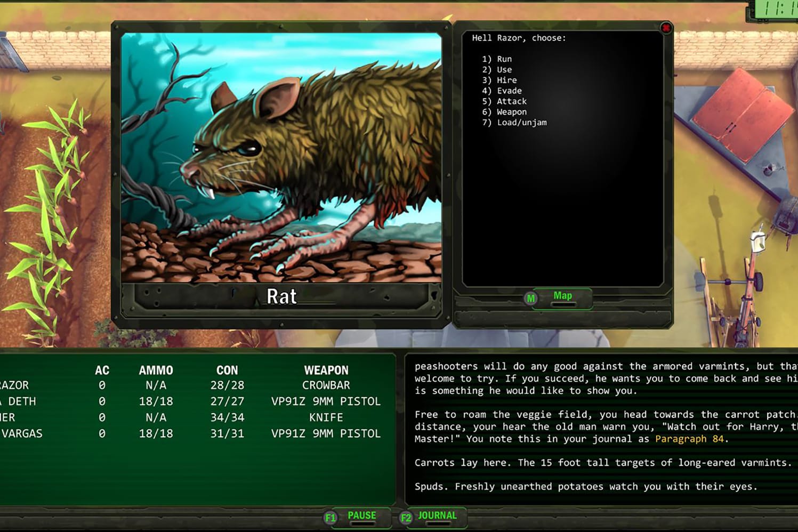
Task: Close the combat panel with red X
Action: (x=666, y=28)
